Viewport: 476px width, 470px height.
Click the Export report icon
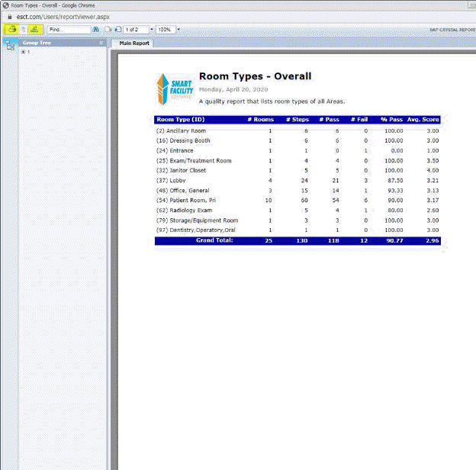(x=10, y=30)
